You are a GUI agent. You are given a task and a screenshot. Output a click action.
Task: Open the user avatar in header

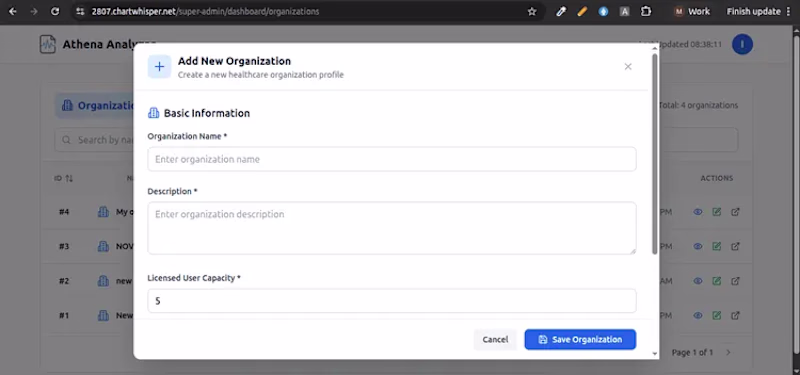point(742,44)
